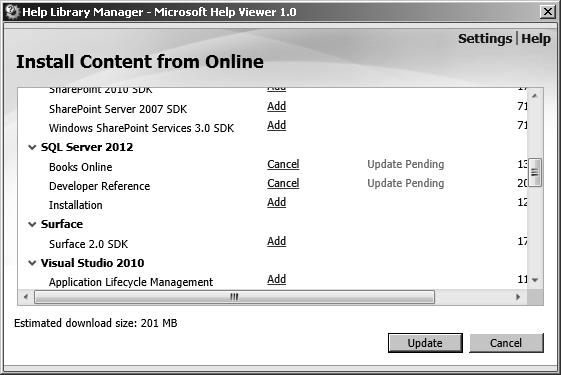This screenshot has width=561, height=375.
Task: Click the Help Library Manager title icon
Action: click(x=12, y=12)
